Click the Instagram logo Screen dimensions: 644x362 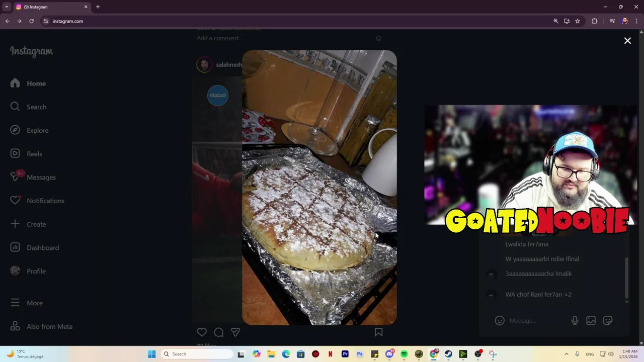pos(31,51)
